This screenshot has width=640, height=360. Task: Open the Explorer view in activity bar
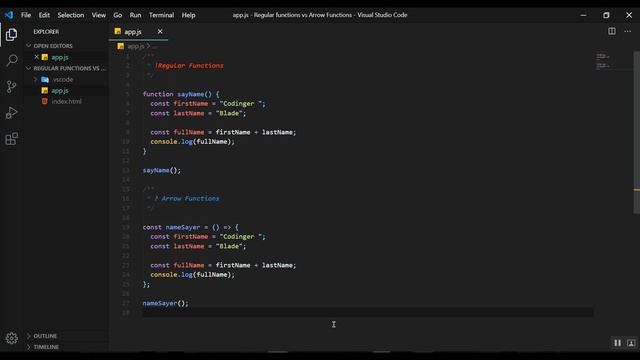tap(11, 35)
